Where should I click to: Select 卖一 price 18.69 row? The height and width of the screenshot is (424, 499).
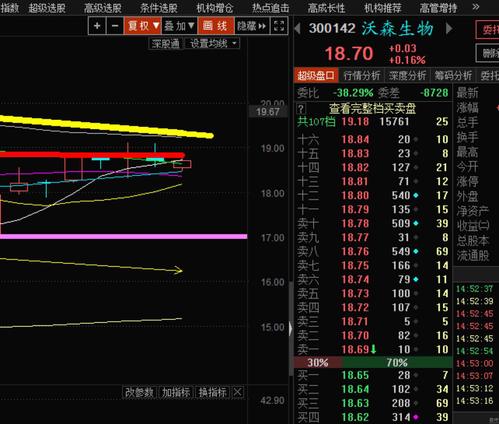pyautogui.click(x=373, y=349)
